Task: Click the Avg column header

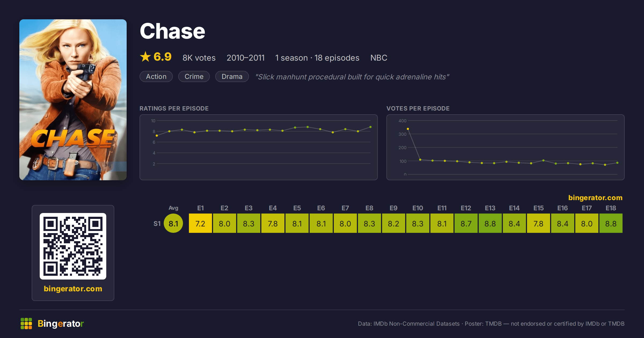Action: [173, 208]
